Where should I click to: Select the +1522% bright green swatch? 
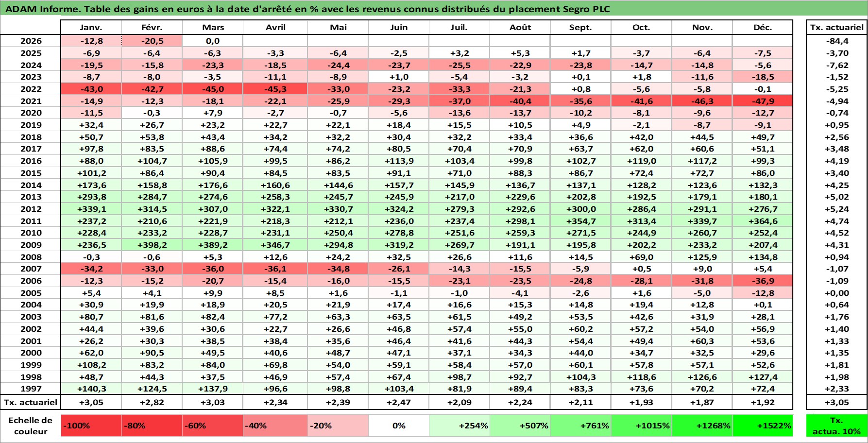click(763, 426)
